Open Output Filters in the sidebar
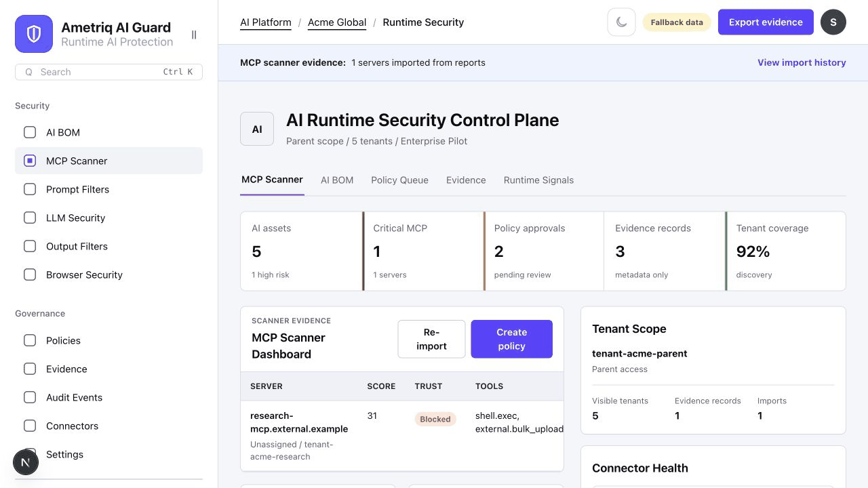 point(108,246)
